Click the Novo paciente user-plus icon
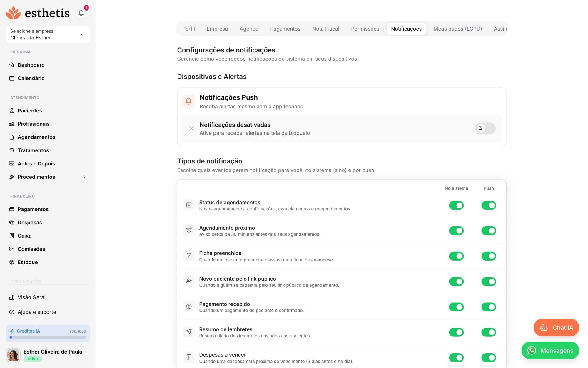 click(189, 281)
